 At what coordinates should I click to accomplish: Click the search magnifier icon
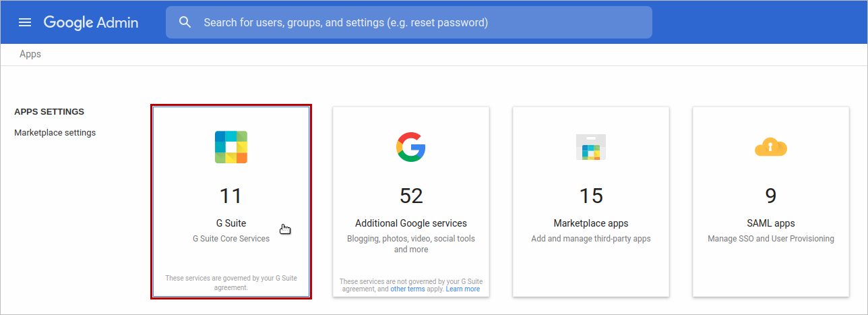[185, 22]
